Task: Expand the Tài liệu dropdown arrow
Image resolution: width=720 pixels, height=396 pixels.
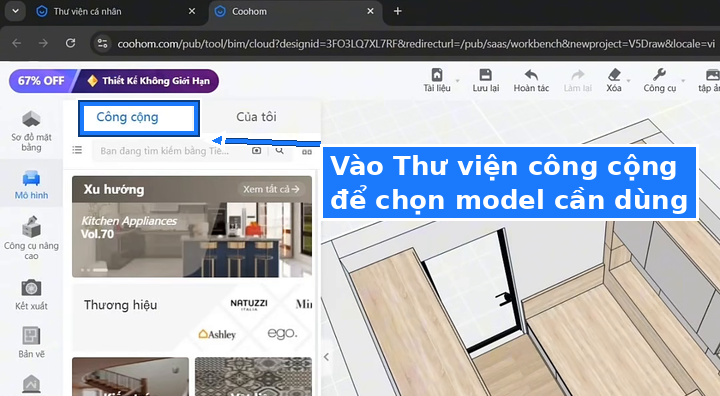Action: 457,81
